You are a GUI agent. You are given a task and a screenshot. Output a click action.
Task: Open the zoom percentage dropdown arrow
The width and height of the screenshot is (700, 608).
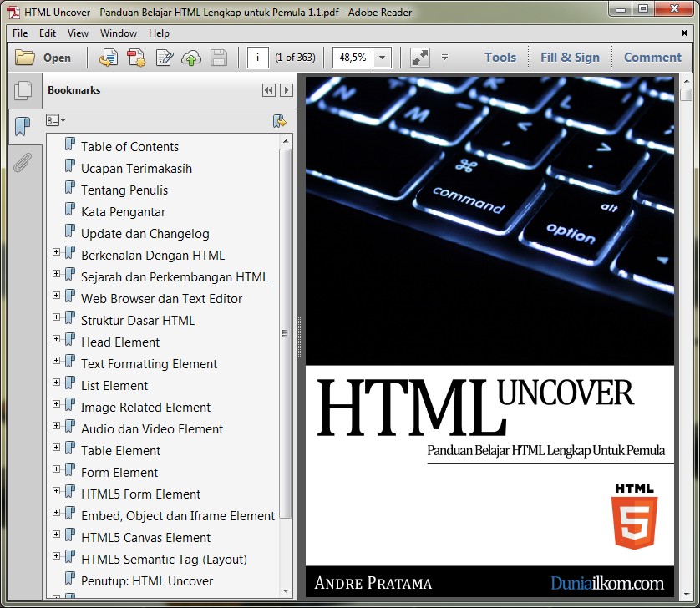coord(382,58)
